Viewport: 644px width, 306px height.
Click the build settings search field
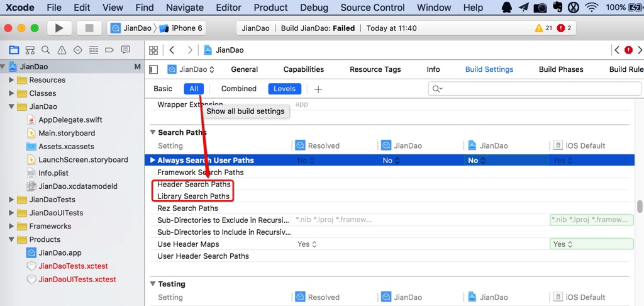point(535,89)
